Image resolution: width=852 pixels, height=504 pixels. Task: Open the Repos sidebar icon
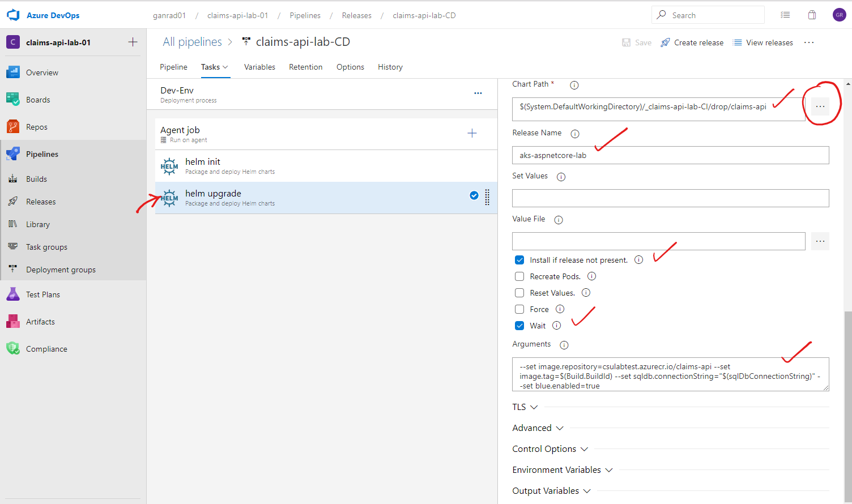pos(13,127)
